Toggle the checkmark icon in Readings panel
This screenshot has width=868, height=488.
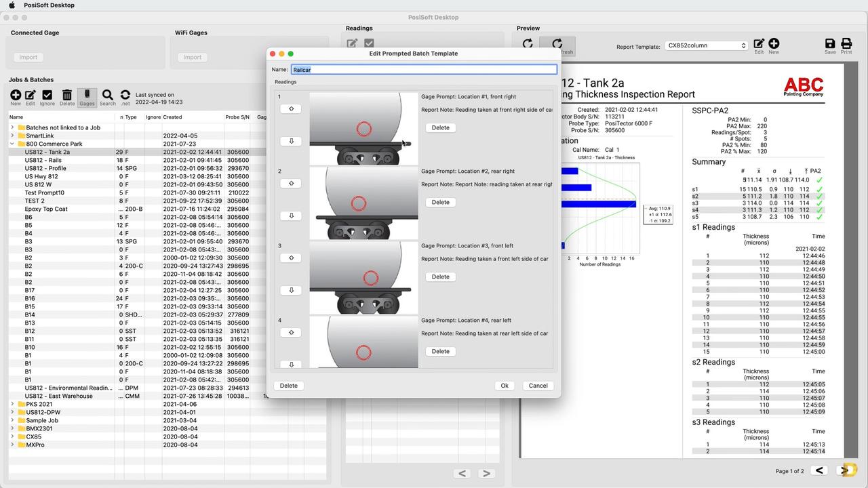[x=369, y=43]
